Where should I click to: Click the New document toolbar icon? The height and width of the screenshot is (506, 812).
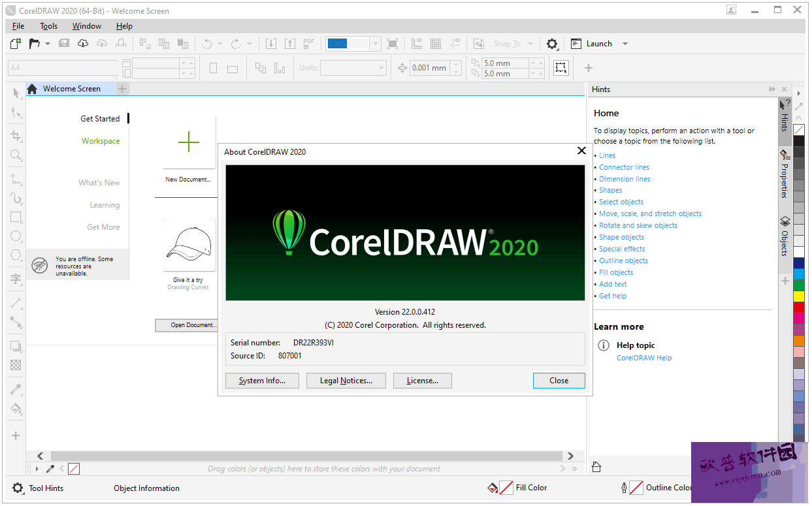pyautogui.click(x=16, y=44)
